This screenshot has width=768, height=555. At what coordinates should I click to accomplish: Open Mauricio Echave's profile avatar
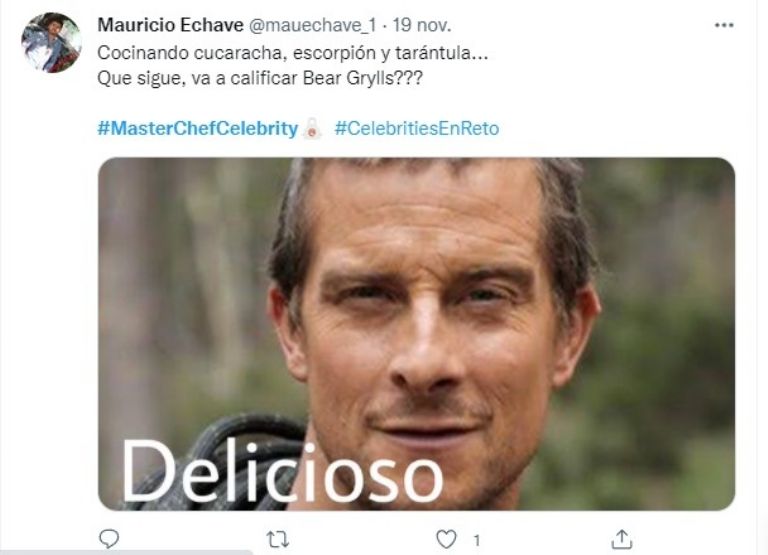(x=51, y=43)
